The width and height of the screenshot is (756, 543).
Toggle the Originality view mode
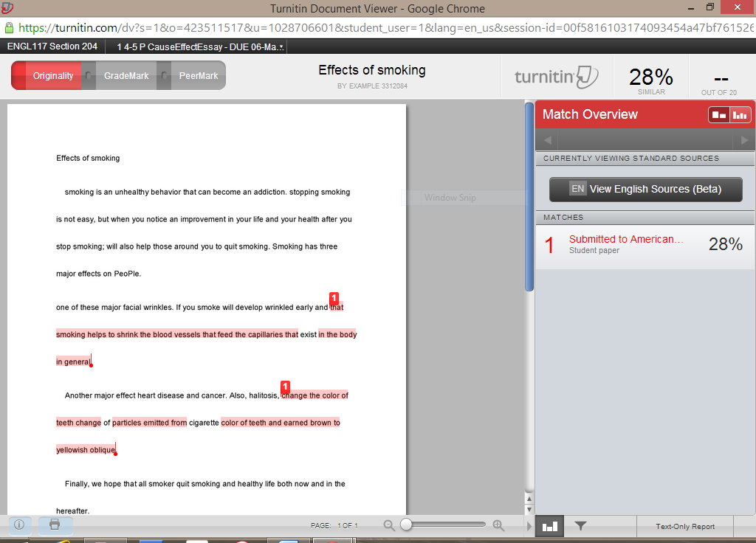pos(52,75)
